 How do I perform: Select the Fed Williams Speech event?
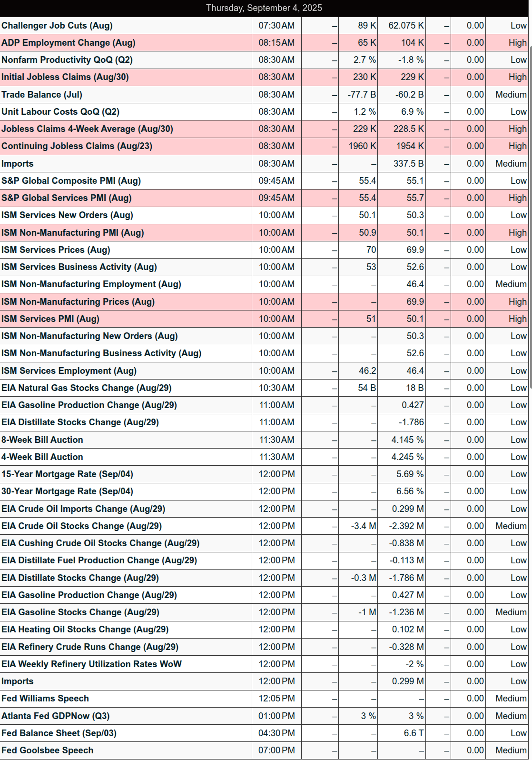(x=45, y=699)
